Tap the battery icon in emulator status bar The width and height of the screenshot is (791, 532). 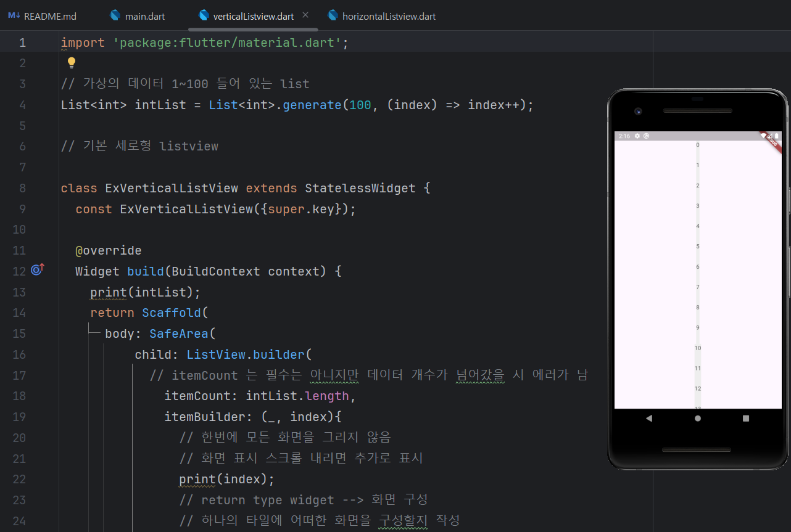coord(776,136)
